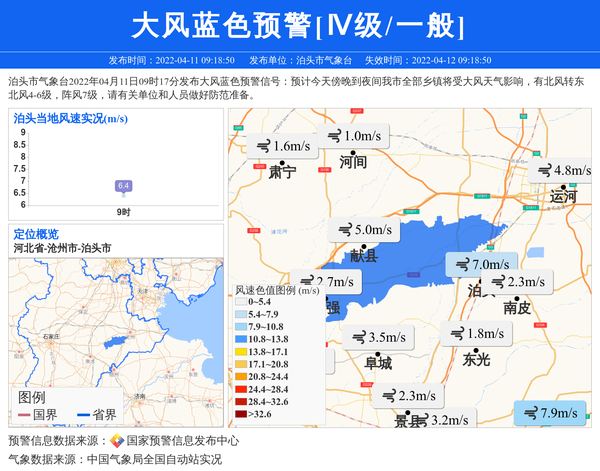Click the Nanpi 2.3m/s wind speed label
600x471 pixels.
click(518, 282)
